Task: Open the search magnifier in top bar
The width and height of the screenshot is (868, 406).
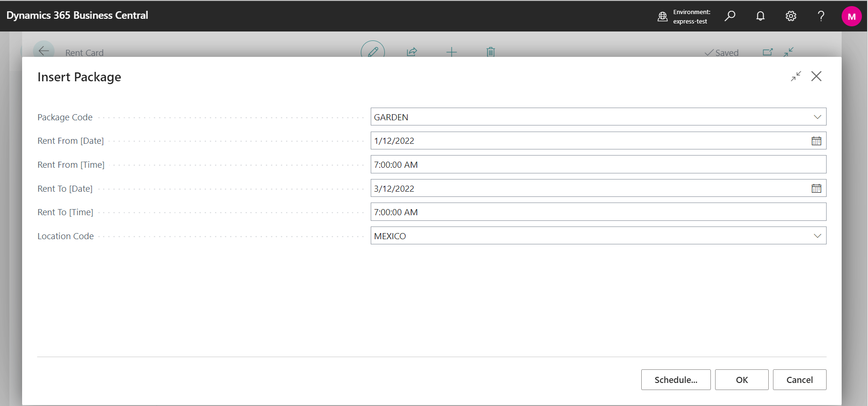Action: (730, 16)
